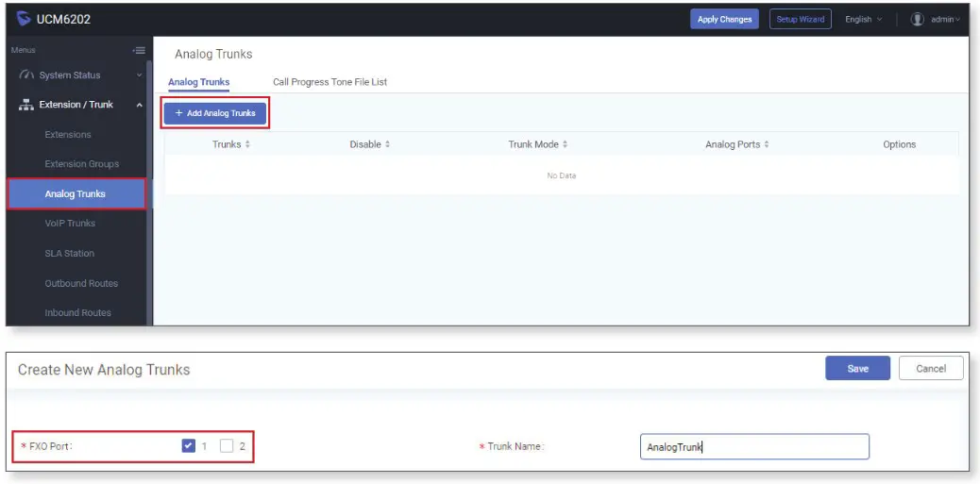Expand the System Status menu chevron

[x=139, y=75]
